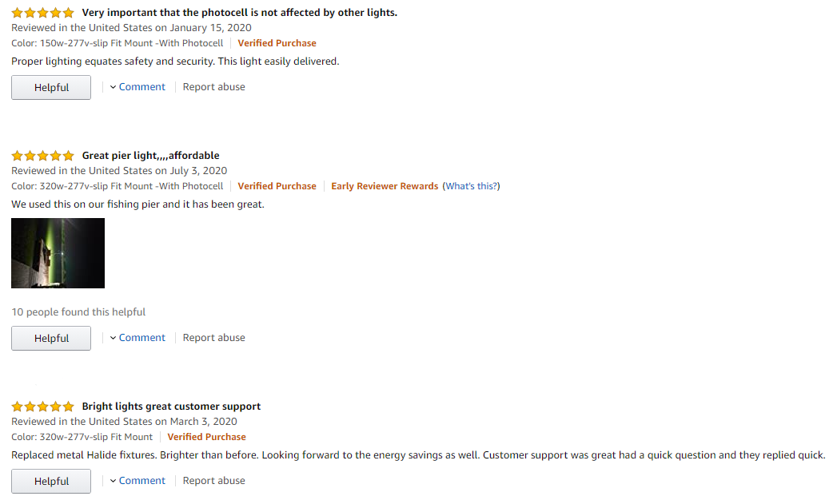
Task: Open "Bright lights great customer support" title
Action: (171, 407)
